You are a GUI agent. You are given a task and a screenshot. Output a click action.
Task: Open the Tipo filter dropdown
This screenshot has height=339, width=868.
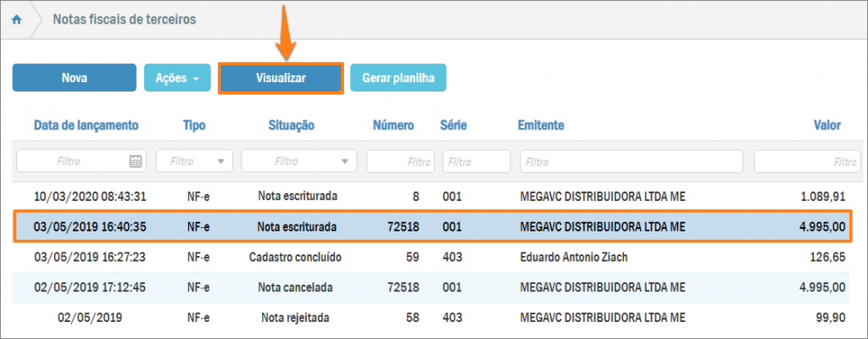(194, 161)
